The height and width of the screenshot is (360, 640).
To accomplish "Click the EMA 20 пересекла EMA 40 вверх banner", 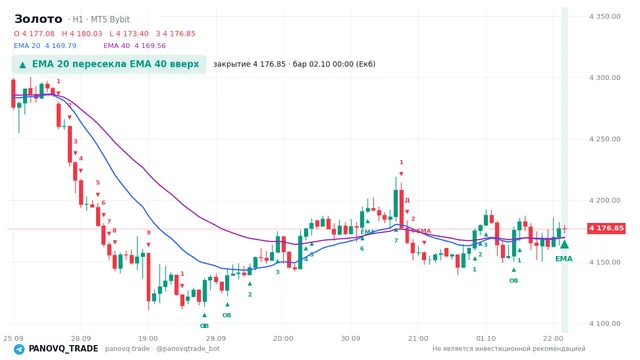I will click(109, 64).
